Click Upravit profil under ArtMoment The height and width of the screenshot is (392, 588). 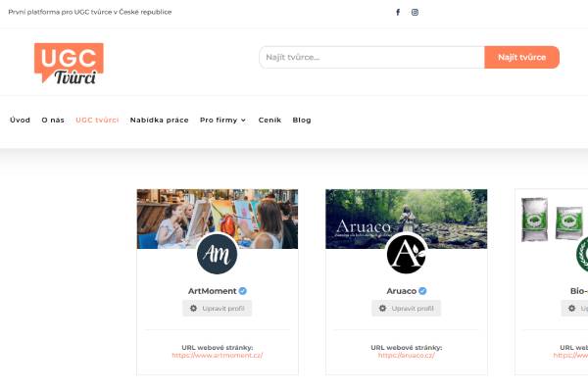coord(218,309)
